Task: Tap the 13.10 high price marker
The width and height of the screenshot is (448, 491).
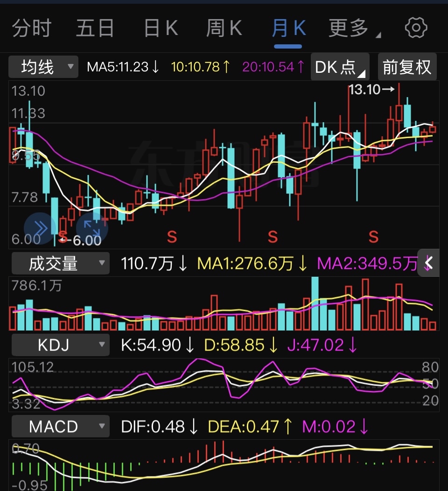Action: click(371, 90)
